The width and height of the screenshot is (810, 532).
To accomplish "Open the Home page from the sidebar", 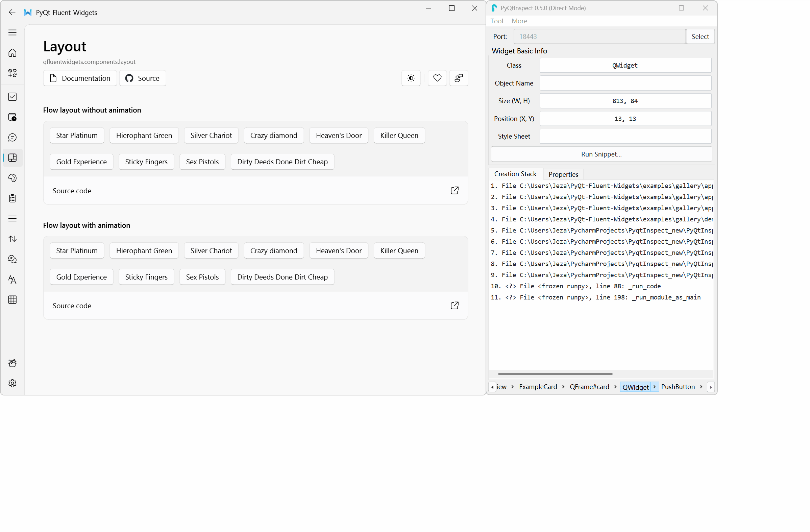I will click(x=12, y=53).
